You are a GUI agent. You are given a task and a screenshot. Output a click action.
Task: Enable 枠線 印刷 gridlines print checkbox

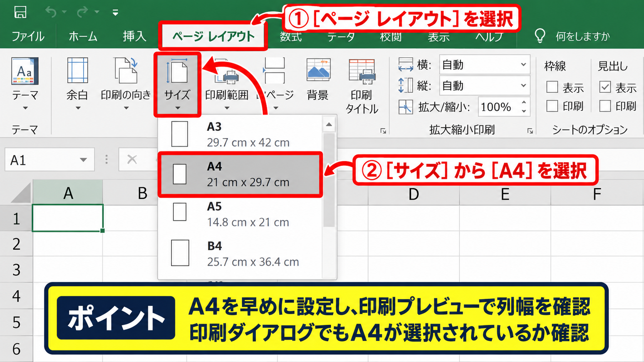[x=552, y=105]
